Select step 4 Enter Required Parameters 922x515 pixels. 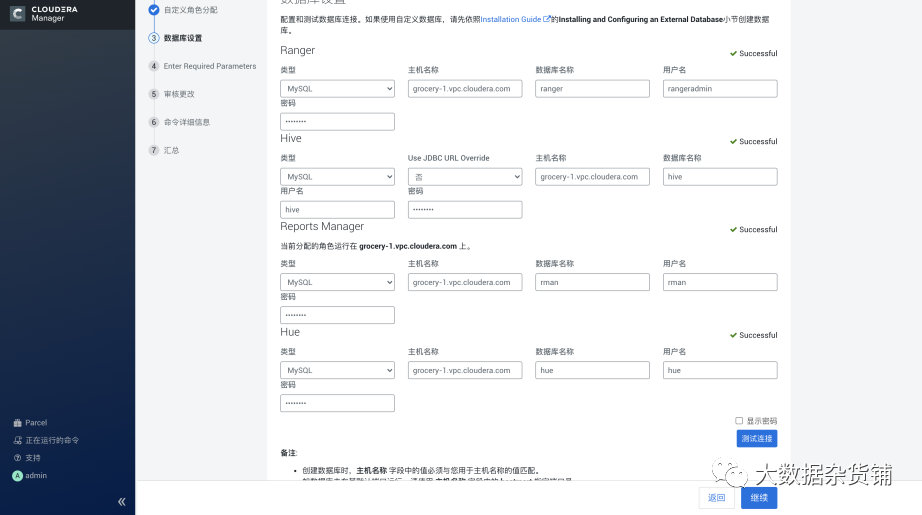point(203,66)
